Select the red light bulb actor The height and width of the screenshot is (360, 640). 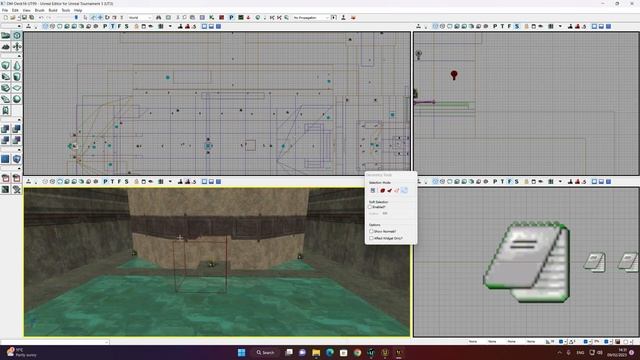[x=454, y=75]
